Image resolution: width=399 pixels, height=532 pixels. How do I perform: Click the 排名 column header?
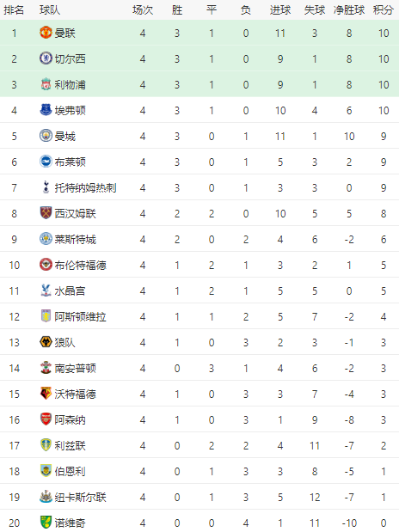(x=14, y=10)
